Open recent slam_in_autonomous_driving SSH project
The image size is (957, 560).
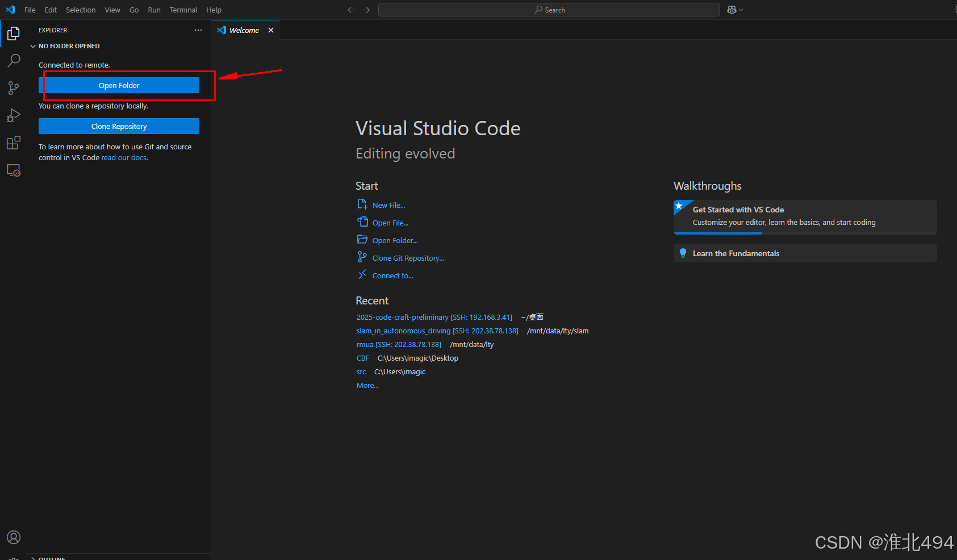(437, 331)
